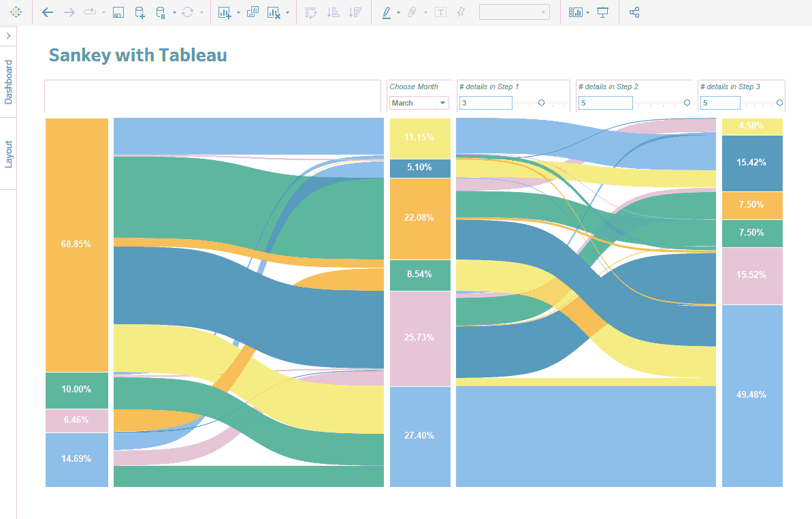
Task: Select the 22.08% orange bar
Action: point(420,219)
